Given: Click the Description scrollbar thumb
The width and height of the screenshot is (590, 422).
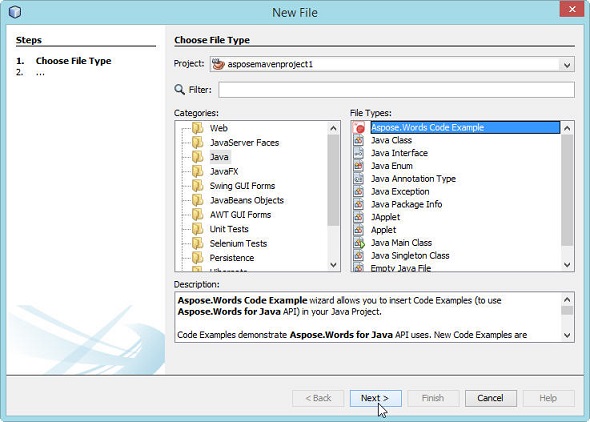Looking at the screenshot, I should pos(567,311).
